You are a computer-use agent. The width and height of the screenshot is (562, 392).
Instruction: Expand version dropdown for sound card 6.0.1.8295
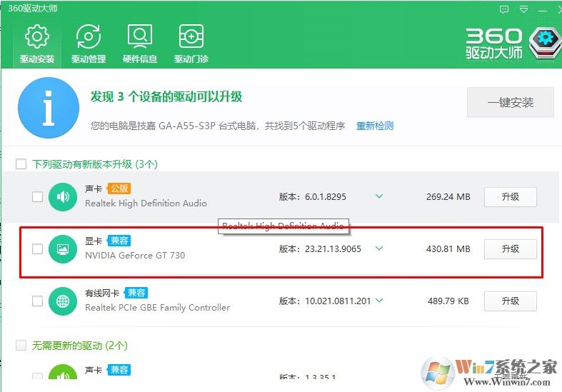[x=379, y=196]
